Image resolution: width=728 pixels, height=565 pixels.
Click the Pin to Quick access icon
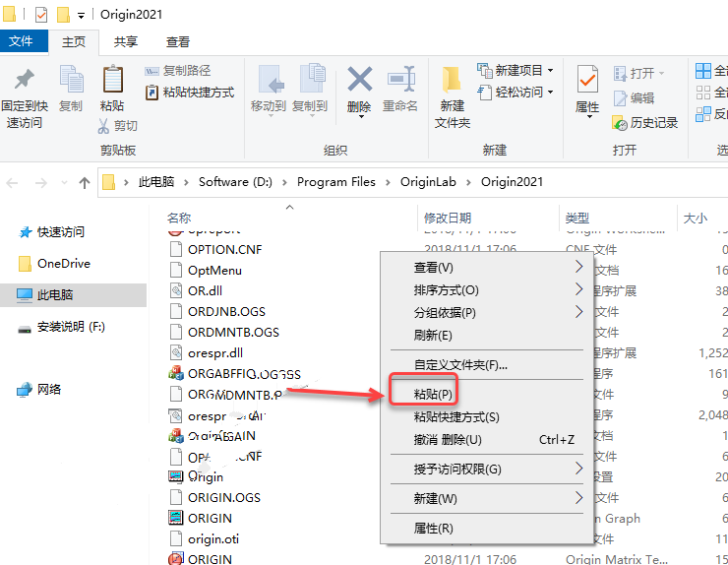pyautogui.click(x=25, y=80)
